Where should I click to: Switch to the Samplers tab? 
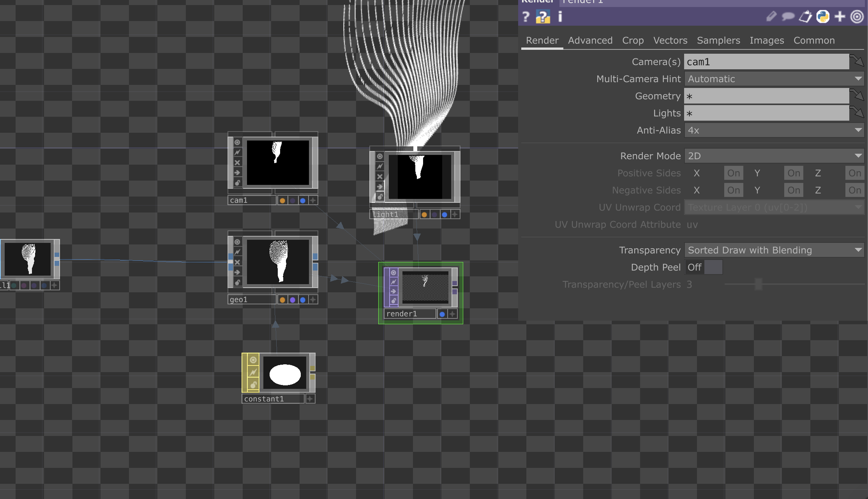pos(718,40)
